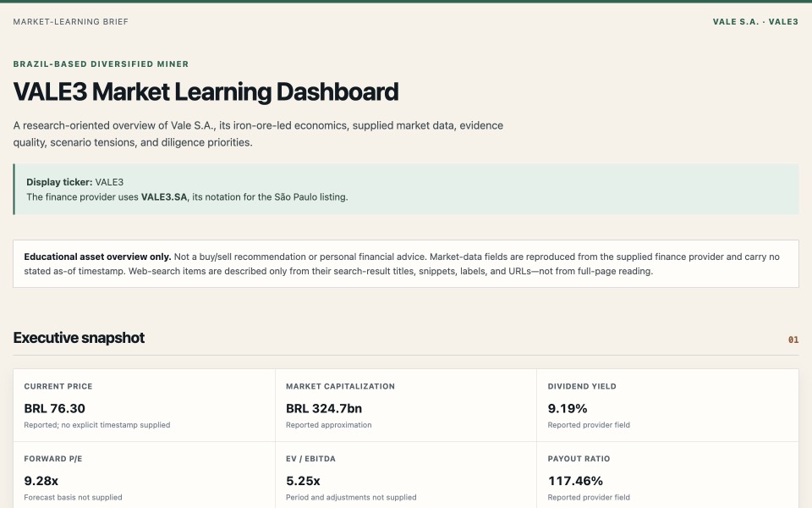This screenshot has width=812, height=508.
Task: Click the Educational asset overview only disclaimer
Action: pos(405,264)
